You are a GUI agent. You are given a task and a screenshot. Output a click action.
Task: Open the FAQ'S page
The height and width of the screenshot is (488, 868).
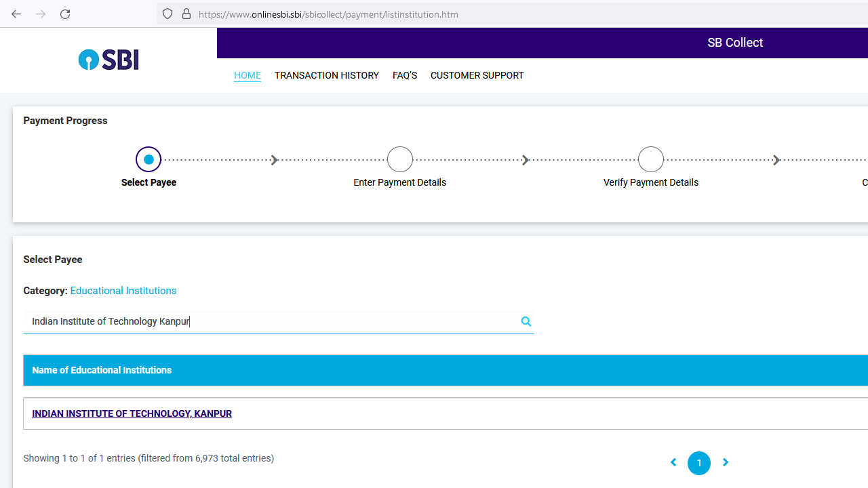point(404,75)
